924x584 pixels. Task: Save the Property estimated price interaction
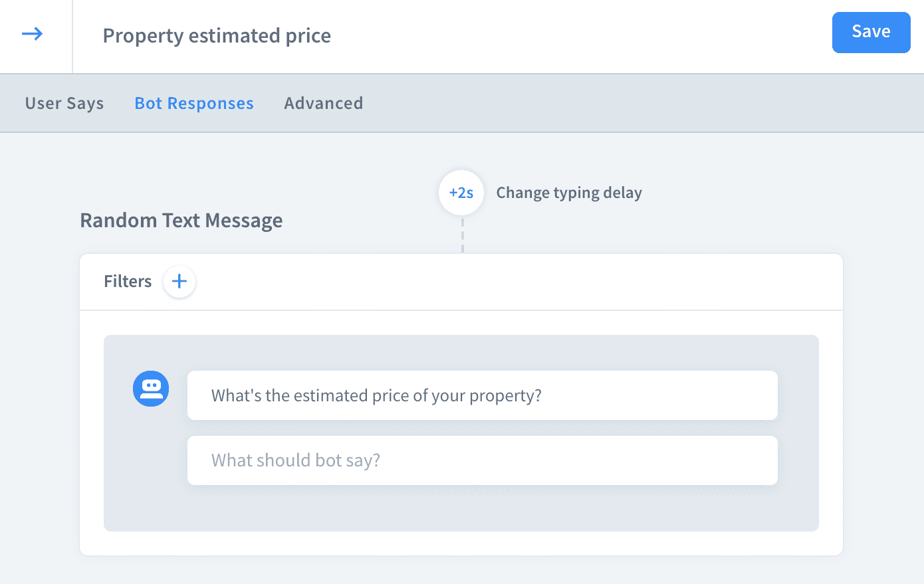point(871,32)
